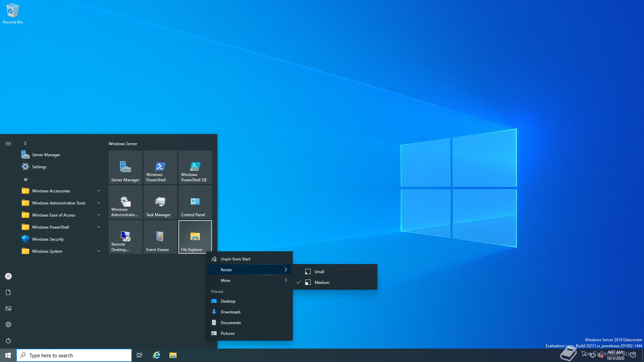This screenshot has width=644, height=362.
Task: Click the Server Manager tile
Action: click(125, 167)
